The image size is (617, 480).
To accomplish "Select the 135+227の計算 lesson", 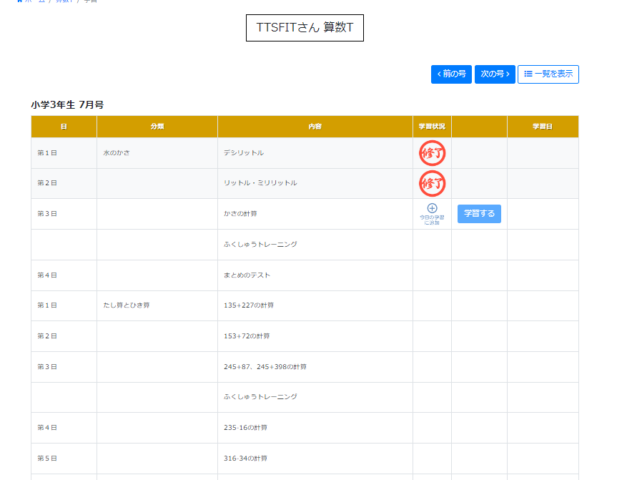I will pyautogui.click(x=248, y=305).
